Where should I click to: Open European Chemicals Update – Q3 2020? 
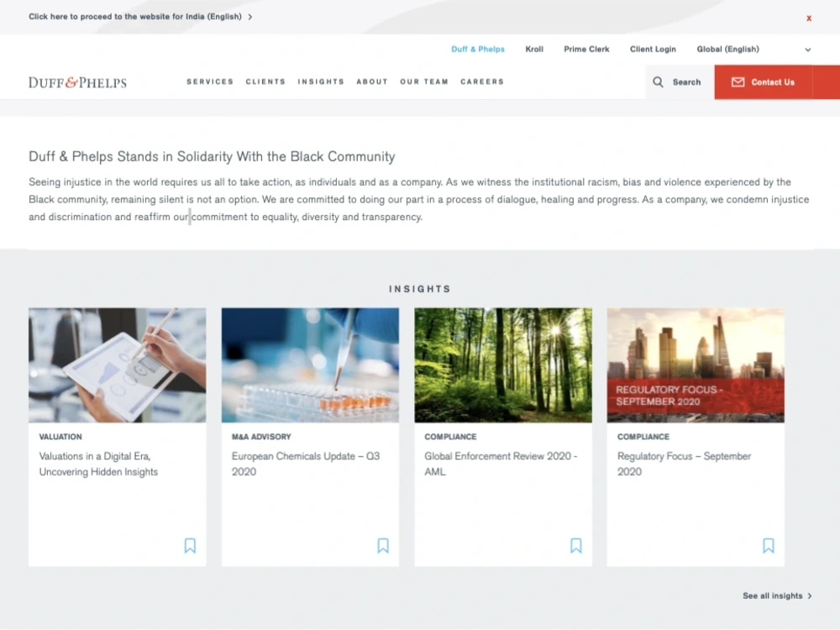click(x=306, y=464)
